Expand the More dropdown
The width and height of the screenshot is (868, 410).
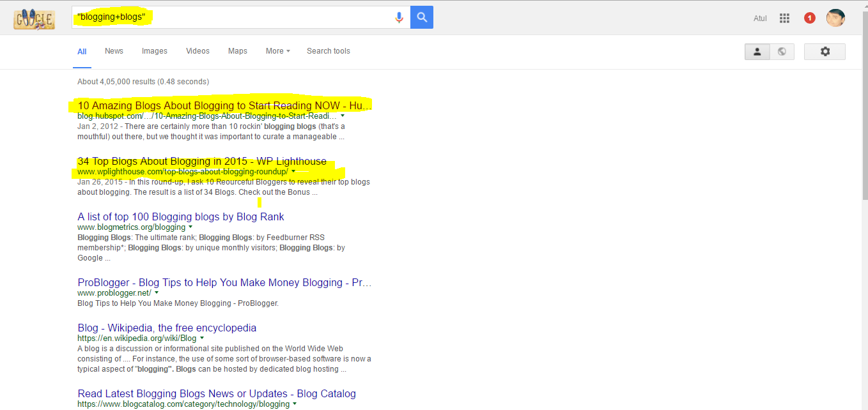click(x=278, y=51)
